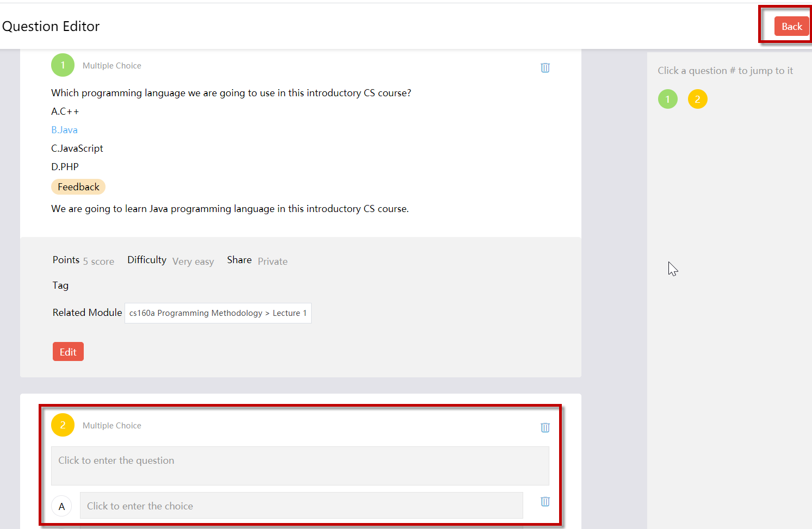Click question 2's 'Multiple Choice' type label

[112, 426]
